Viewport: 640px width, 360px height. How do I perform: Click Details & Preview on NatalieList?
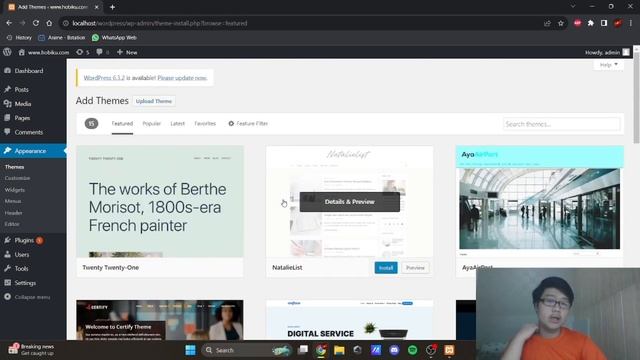(350, 202)
